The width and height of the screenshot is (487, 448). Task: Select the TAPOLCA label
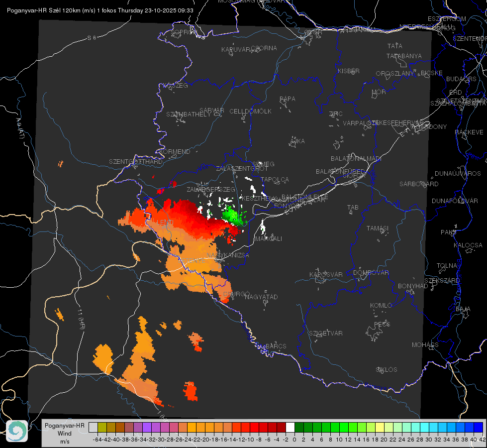point(275,180)
